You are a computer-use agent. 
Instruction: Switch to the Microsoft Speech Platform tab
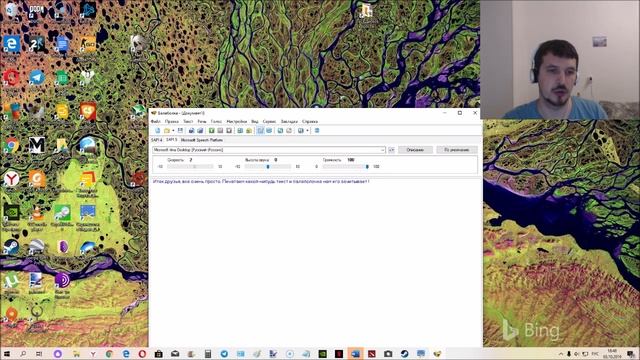pos(202,140)
